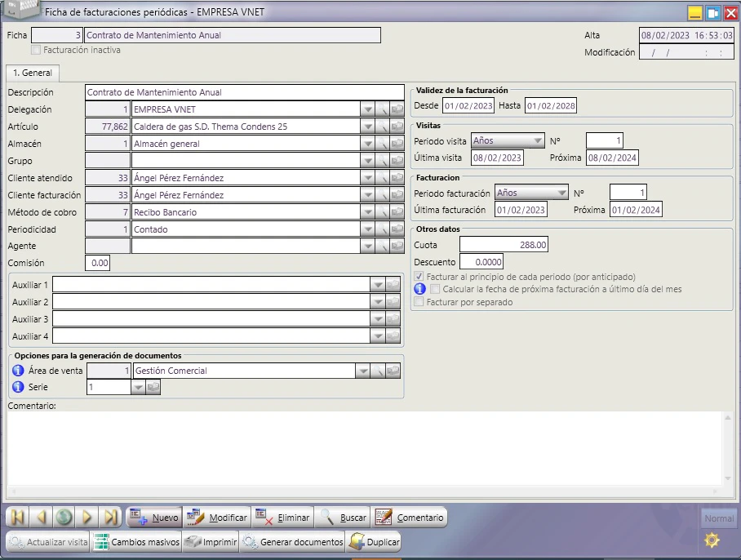
Task: Open the Periodo facturación dropdown
Action: [561, 193]
